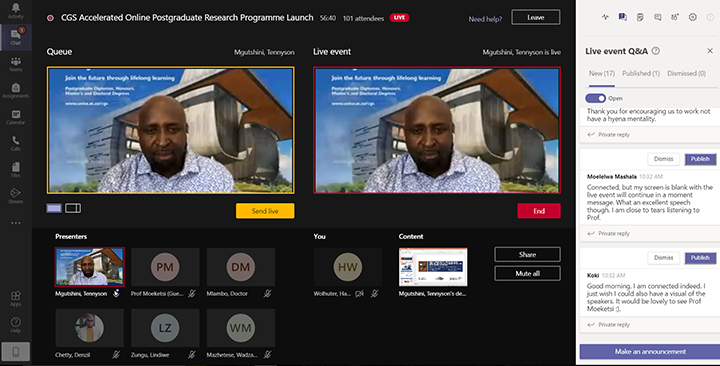720x366 pixels.
Task: Click the Share content button
Action: [527, 254]
